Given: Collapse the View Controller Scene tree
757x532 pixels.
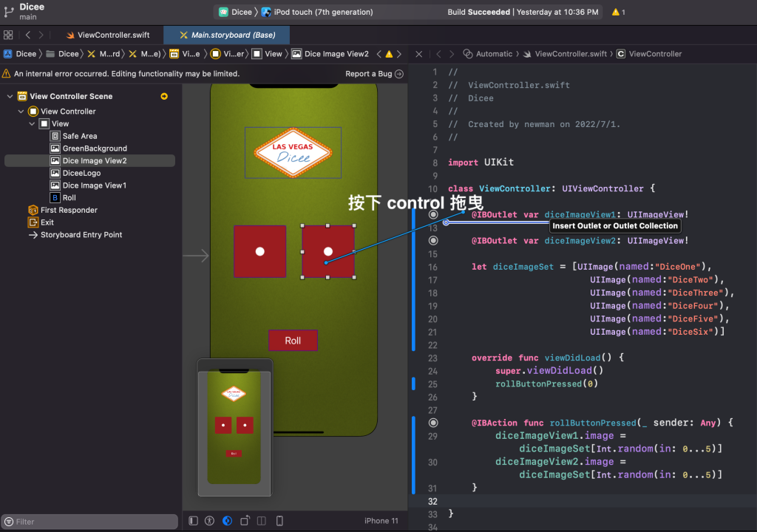Looking at the screenshot, I should (11, 96).
